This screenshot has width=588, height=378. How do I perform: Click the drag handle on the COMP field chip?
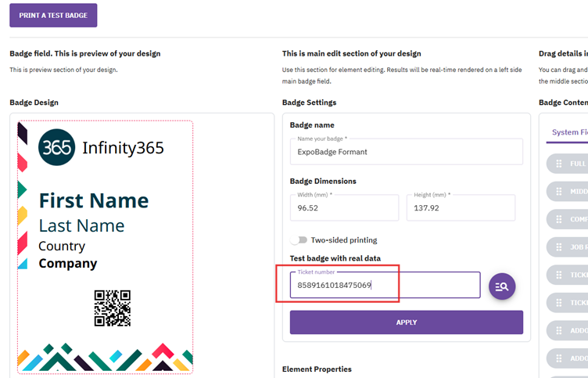(559, 219)
